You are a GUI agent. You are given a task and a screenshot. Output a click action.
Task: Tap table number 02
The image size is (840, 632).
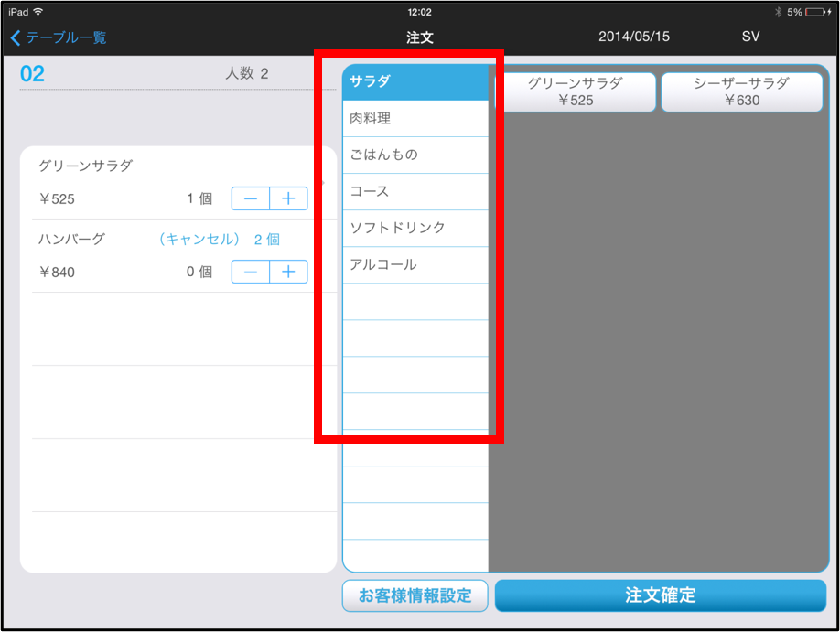[32, 74]
